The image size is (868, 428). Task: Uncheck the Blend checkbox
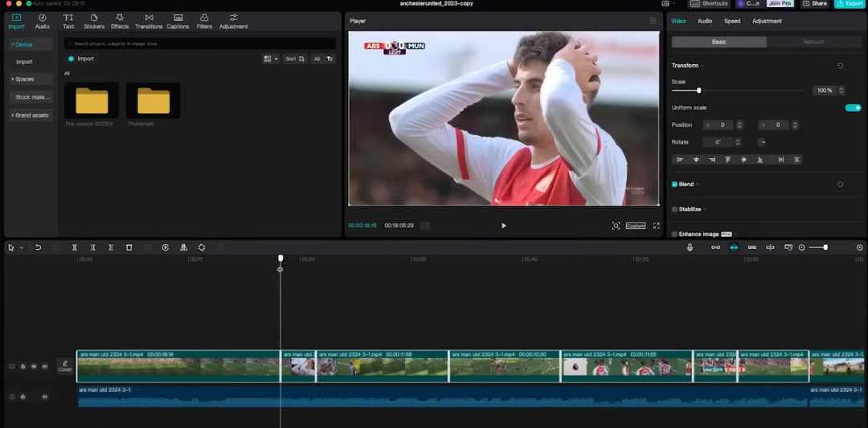674,185
